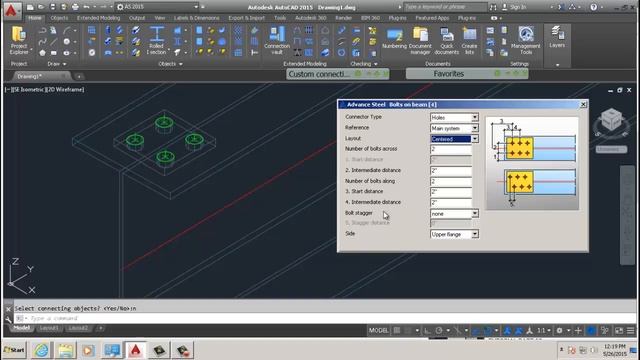Click the customize command line wrench icon
This screenshot has height=360, width=640.
[8, 319]
